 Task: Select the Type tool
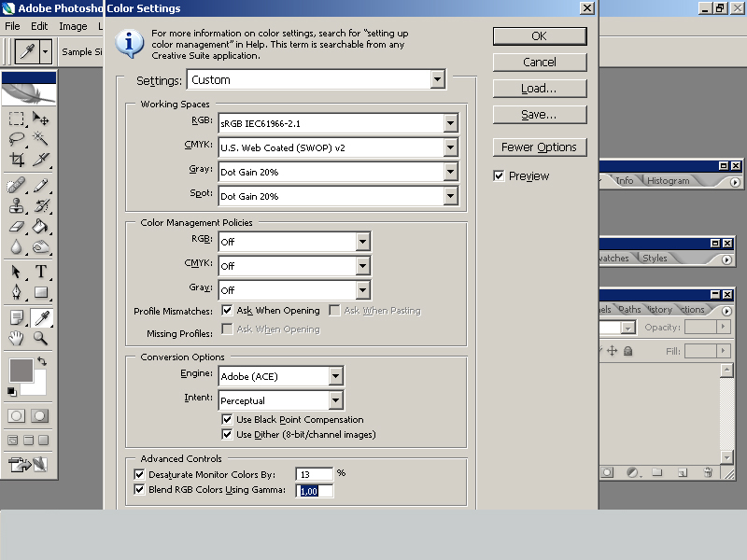tap(41, 272)
